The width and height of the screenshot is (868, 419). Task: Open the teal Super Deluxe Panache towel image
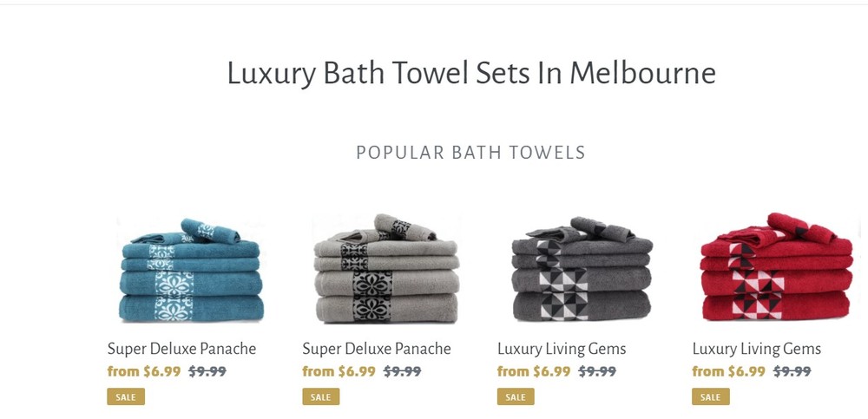[x=191, y=270]
